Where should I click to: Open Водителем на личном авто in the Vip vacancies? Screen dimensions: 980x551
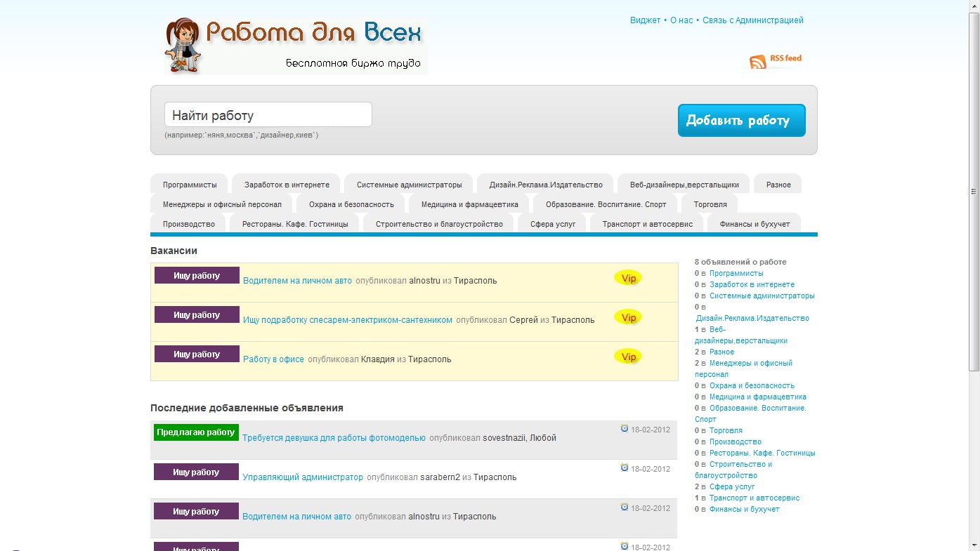point(297,281)
